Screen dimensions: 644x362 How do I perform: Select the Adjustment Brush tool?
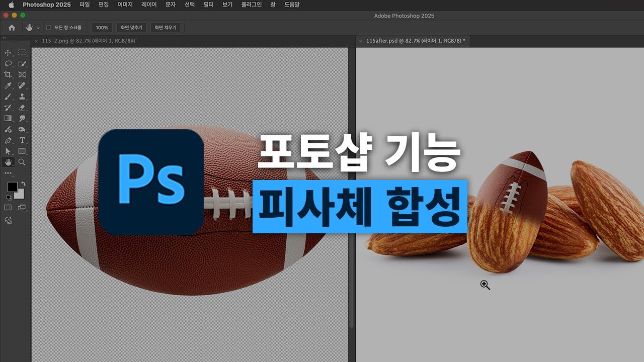click(8, 130)
